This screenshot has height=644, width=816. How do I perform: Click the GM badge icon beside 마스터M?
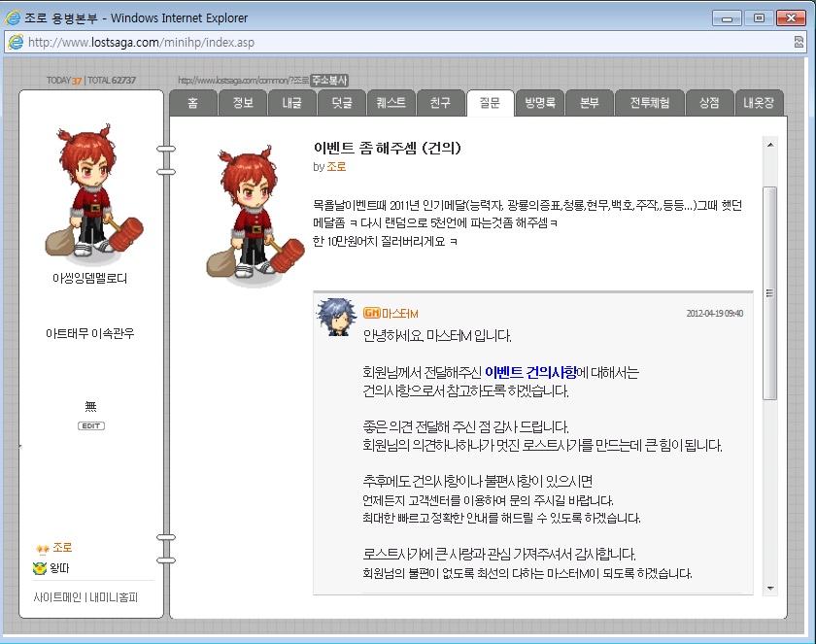pyautogui.click(x=371, y=313)
